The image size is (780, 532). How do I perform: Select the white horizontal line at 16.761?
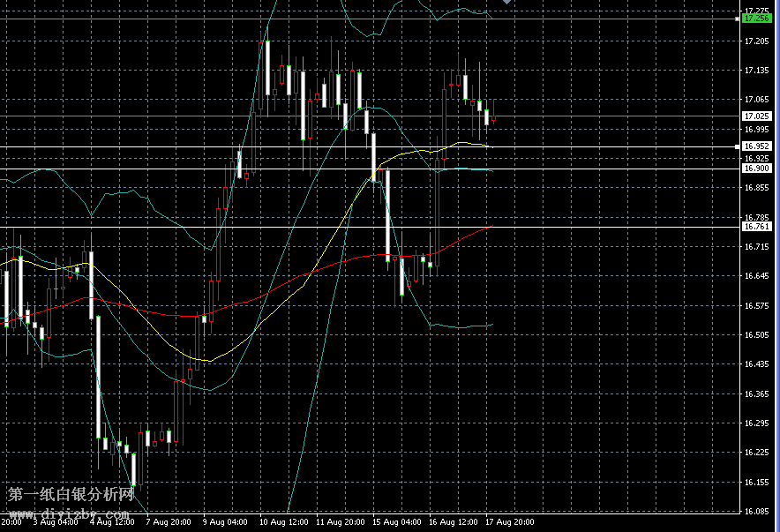pos(368,228)
